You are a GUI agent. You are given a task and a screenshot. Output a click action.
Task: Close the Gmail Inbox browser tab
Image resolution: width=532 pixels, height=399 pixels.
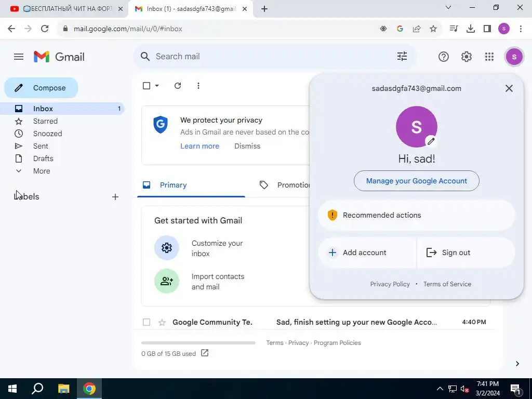(x=245, y=9)
